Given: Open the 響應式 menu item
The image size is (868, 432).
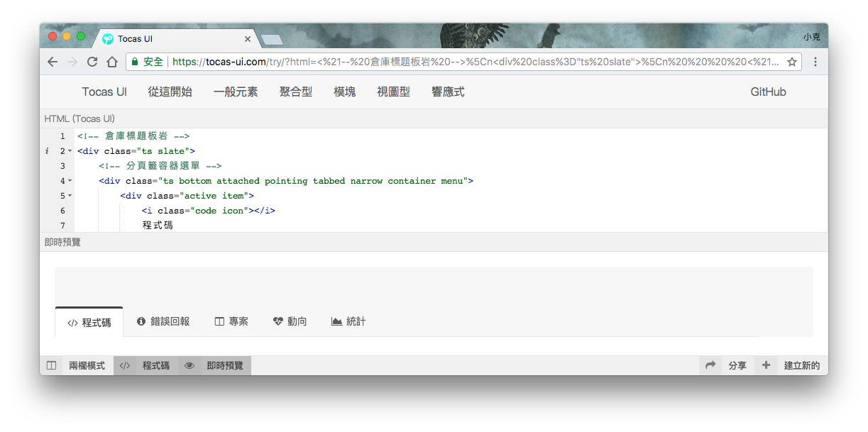Looking at the screenshot, I should (448, 92).
